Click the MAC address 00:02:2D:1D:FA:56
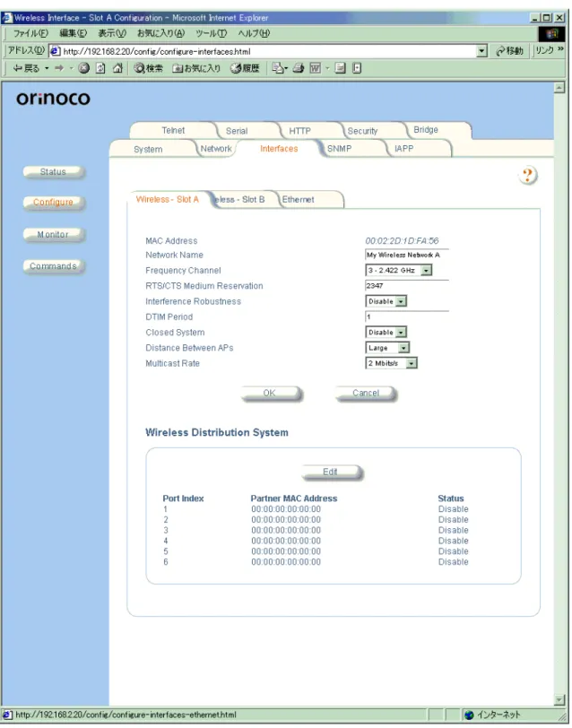The image size is (572, 728). (402, 241)
